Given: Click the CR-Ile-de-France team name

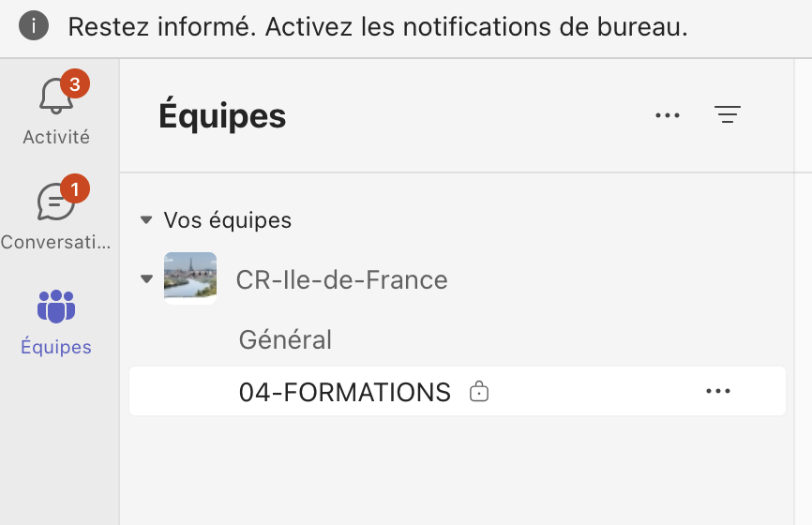Looking at the screenshot, I should pos(342,279).
